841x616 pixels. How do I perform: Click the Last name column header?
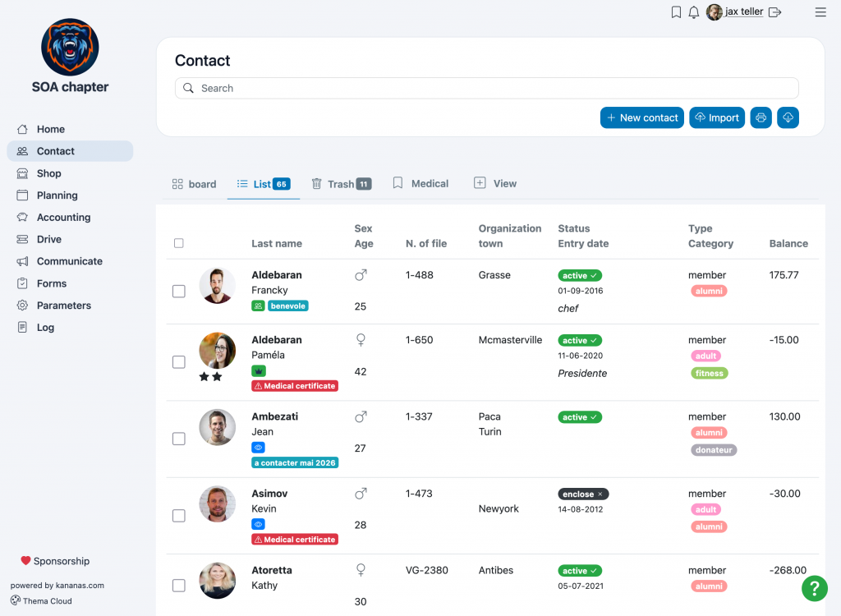coord(277,244)
